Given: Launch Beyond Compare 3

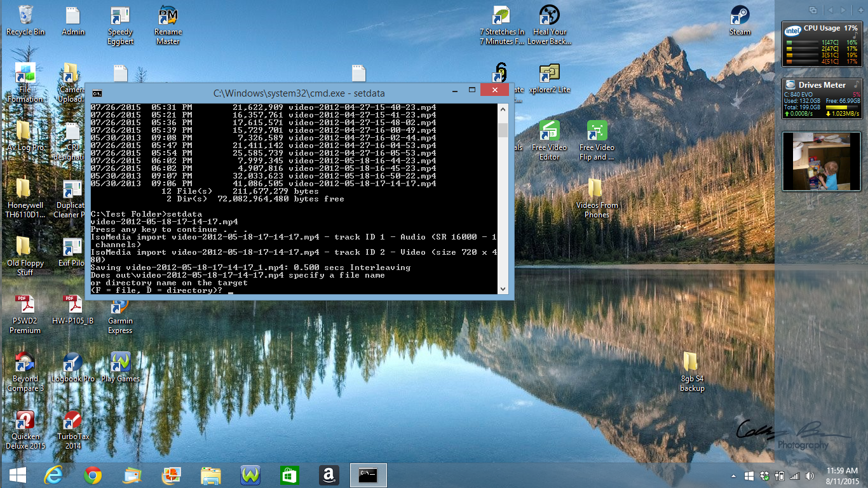Looking at the screenshot, I should pos(25,372).
